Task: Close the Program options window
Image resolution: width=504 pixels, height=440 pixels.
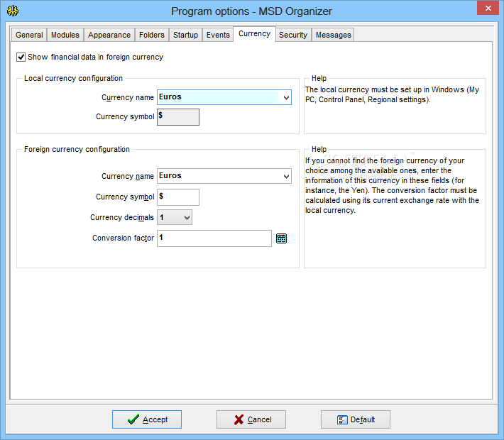Action: 488,8
